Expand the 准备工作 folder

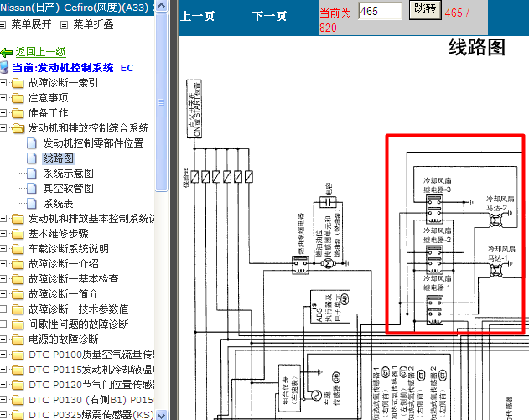point(3,112)
